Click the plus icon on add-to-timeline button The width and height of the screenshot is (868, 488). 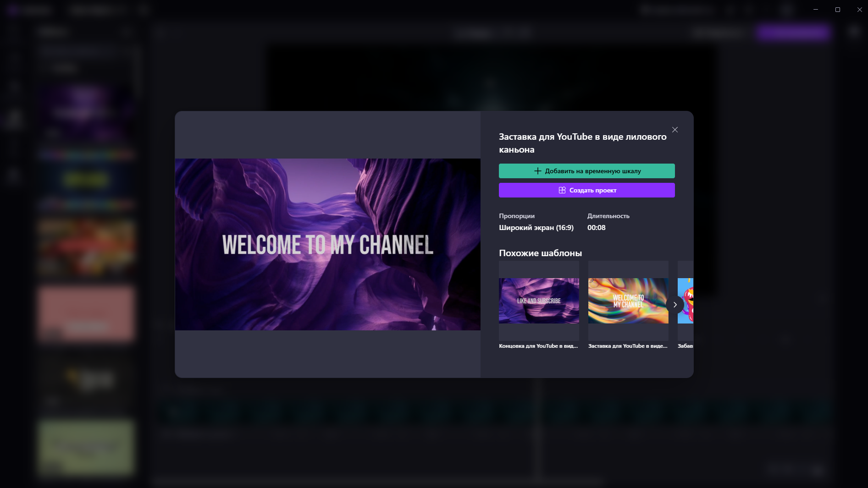coord(538,171)
